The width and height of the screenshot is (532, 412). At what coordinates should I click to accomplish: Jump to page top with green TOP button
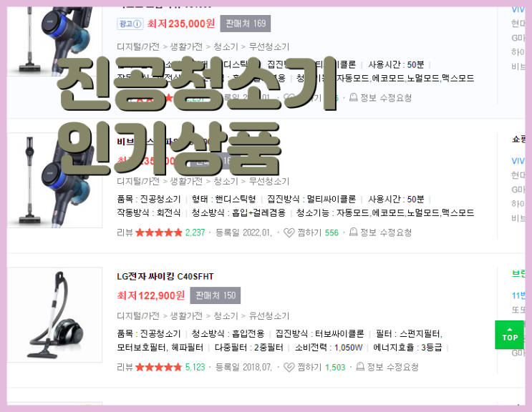tap(510, 335)
